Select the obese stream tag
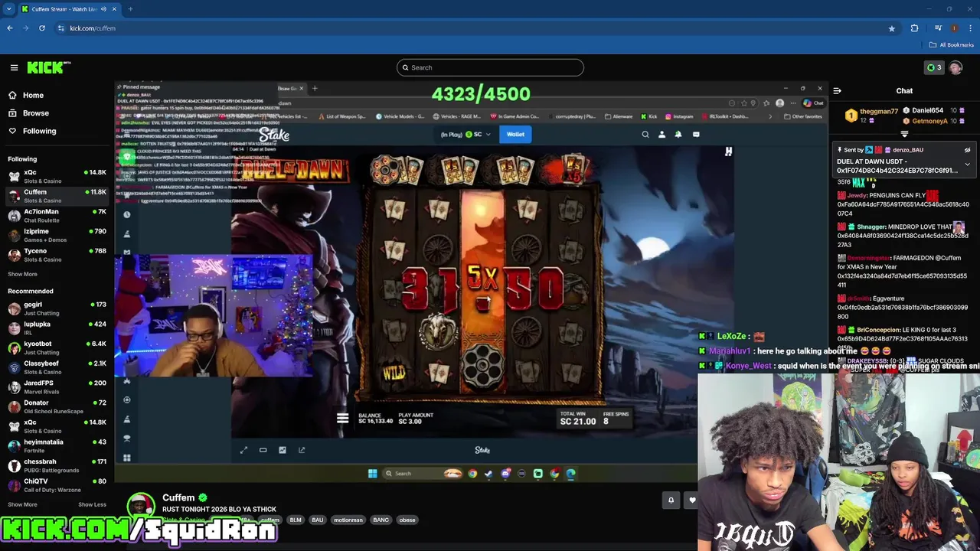 [407, 520]
